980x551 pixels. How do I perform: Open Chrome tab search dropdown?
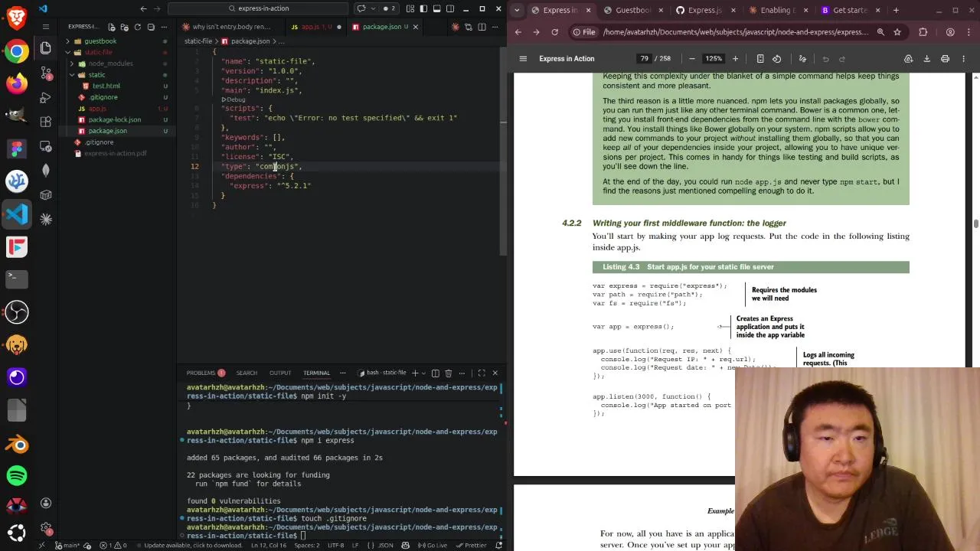pyautogui.click(x=517, y=10)
